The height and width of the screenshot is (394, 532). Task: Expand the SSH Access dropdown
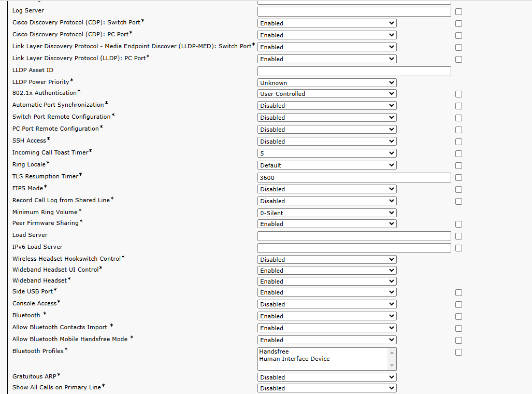point(327,141)
